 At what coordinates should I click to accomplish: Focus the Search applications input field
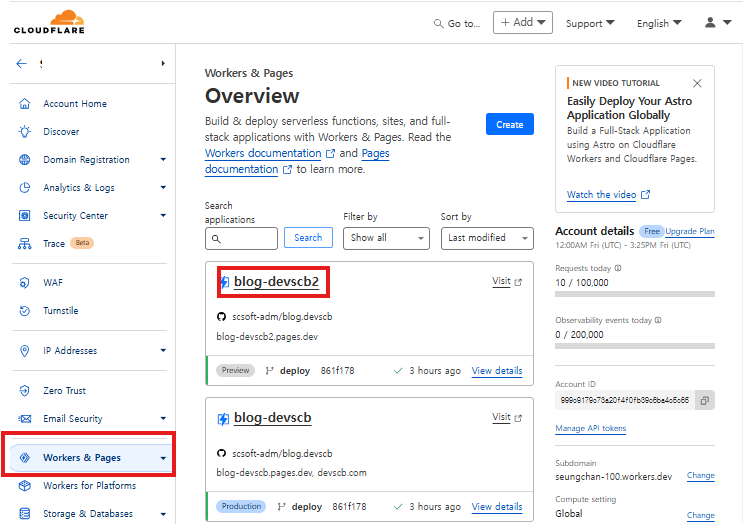[x=241, y=238]
